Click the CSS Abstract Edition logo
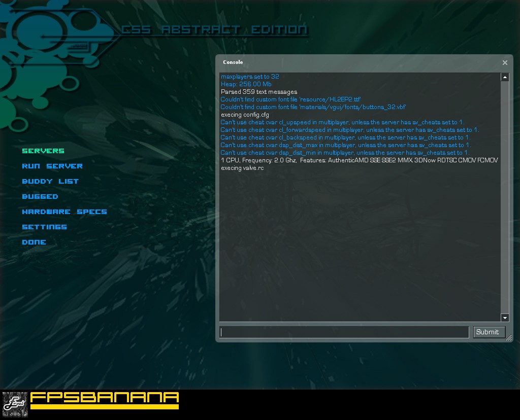Image resolution: width=520 pixels, height=420 pixels. 216,29
